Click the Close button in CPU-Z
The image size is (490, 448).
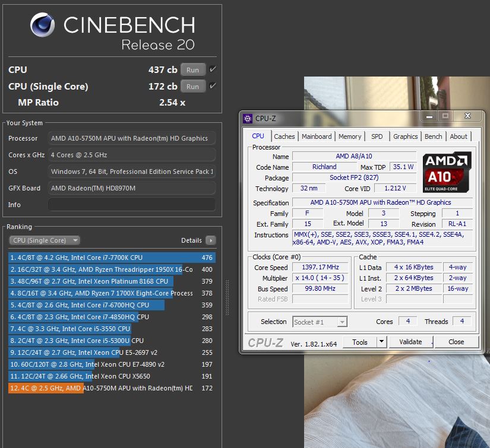click(x=456, y=342)
